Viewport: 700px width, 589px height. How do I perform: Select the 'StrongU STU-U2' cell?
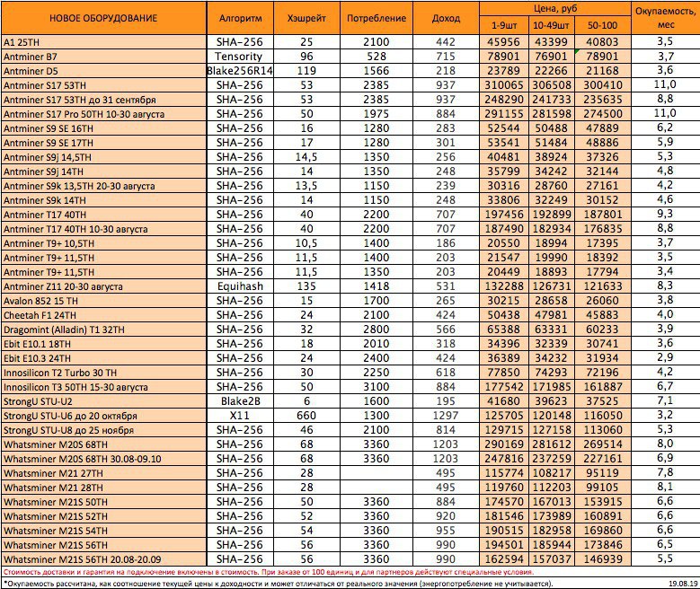(x=103, y=401)
